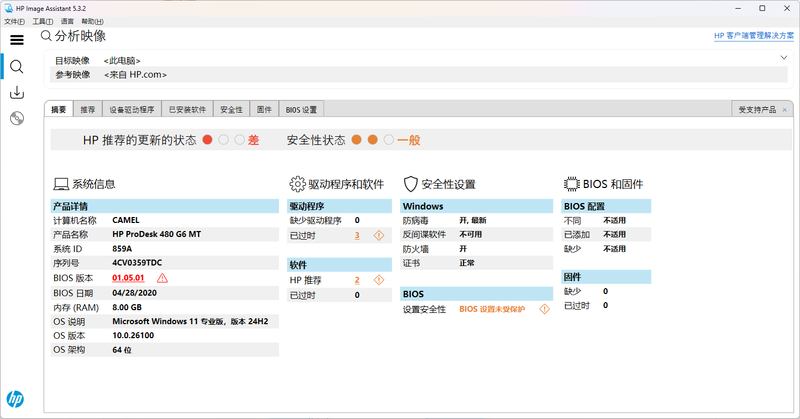This screenshot has height=419, width=800.
Task: Click the red HP update status indicator dot
Action: pyautogui.click(x=207, y=140)
